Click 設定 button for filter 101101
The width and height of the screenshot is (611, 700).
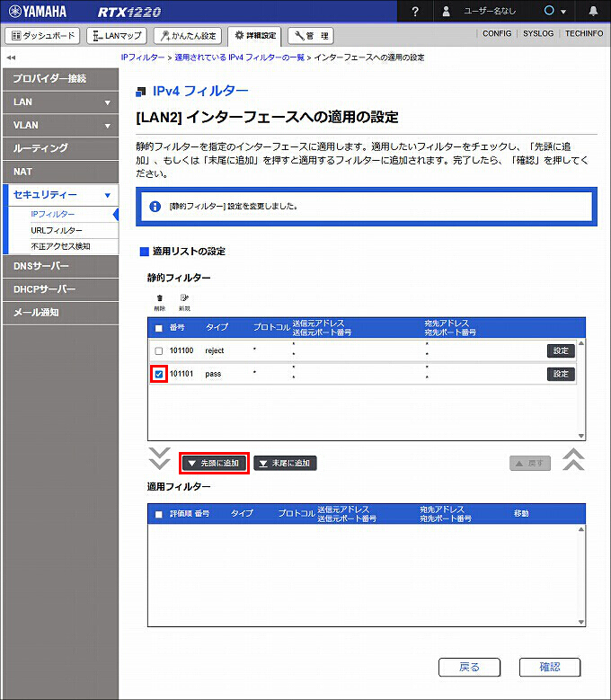click(x=561, y=374)
